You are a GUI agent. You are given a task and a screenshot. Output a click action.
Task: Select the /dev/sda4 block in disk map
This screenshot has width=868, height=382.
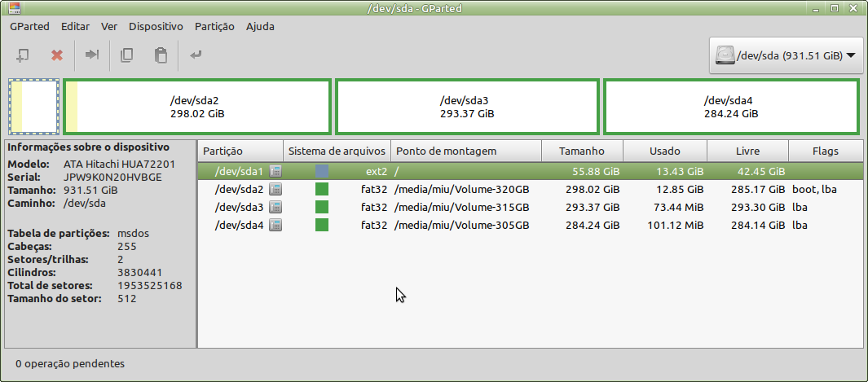731,107
